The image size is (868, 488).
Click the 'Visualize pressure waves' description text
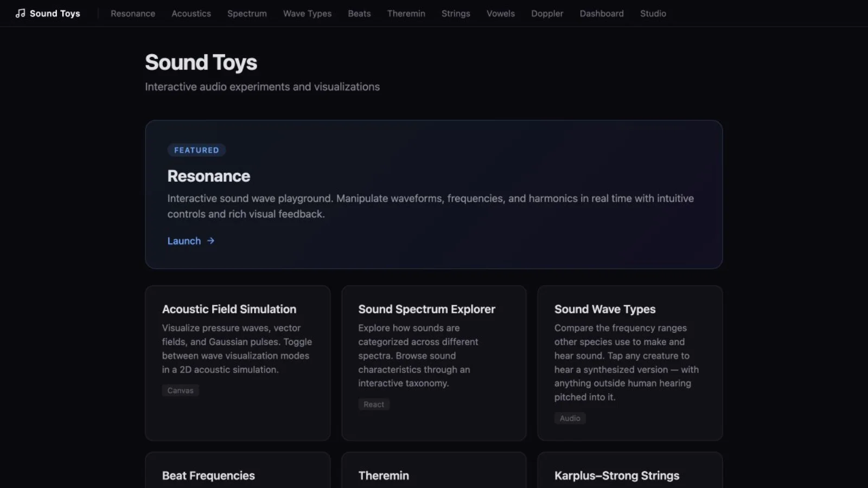tap(237, 349)
